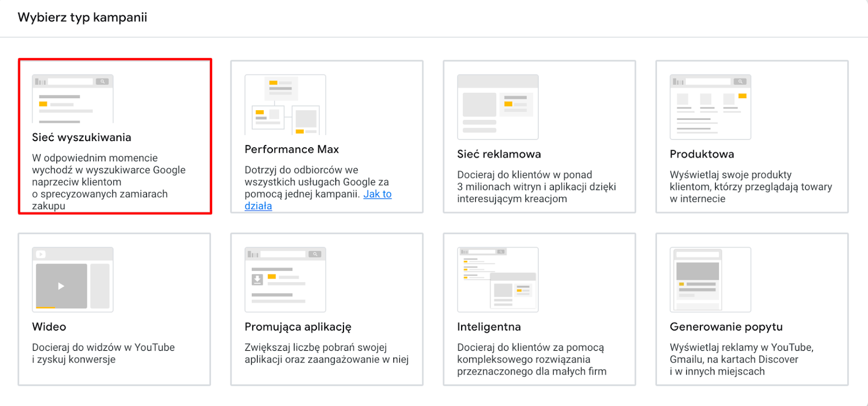Screen dimensions: 868x406
Task: Click description mentioning Gmailu and Discover
Action: pyautogui.click(x=742, y=359)
